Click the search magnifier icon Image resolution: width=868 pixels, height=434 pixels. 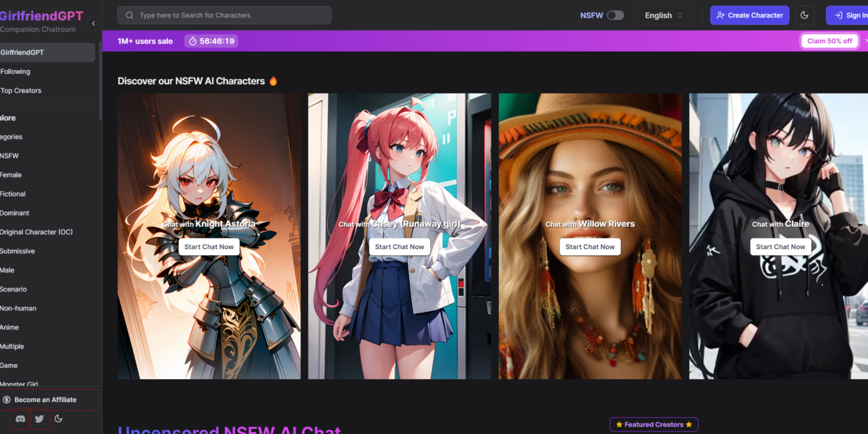point(130,15)
